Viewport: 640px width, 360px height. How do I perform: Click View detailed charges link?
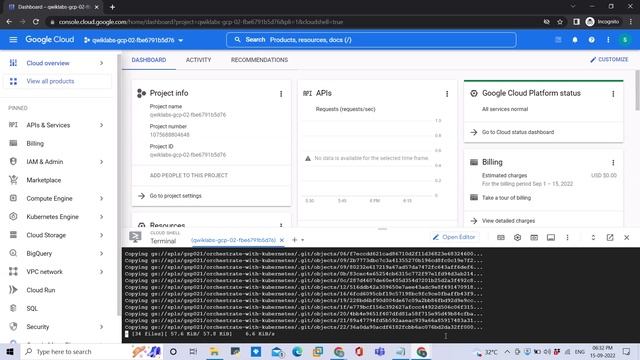(x=508, y=221)
